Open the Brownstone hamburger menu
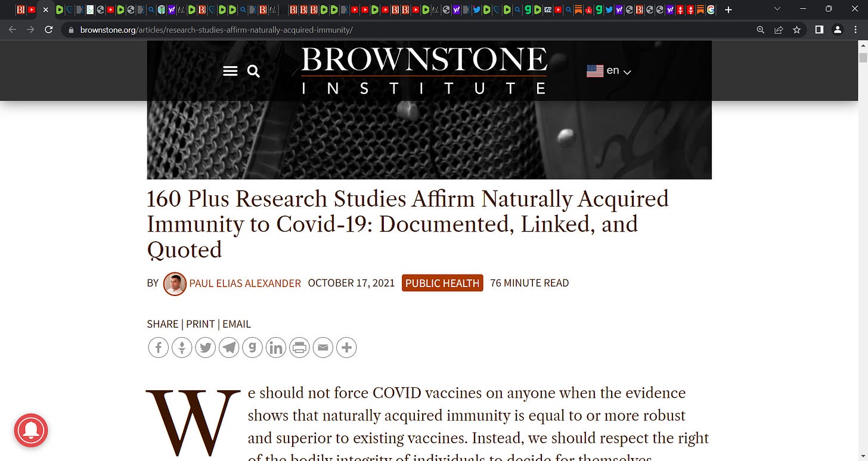The width and height of the screenshot is (868, 461). point(230,71)
